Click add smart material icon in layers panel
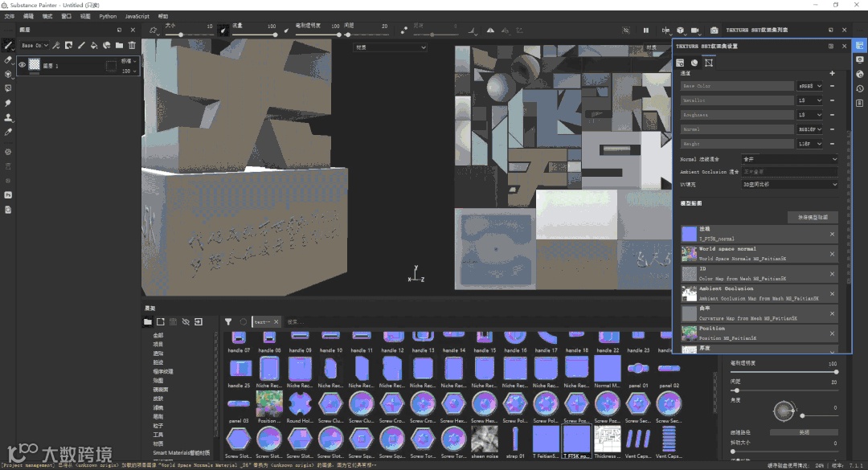 [107, 46]
